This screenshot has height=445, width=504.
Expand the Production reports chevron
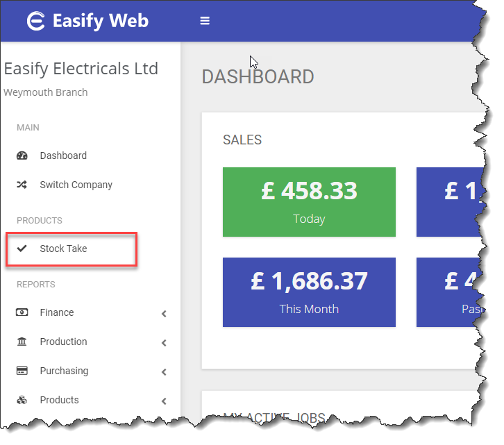point(165,343)
